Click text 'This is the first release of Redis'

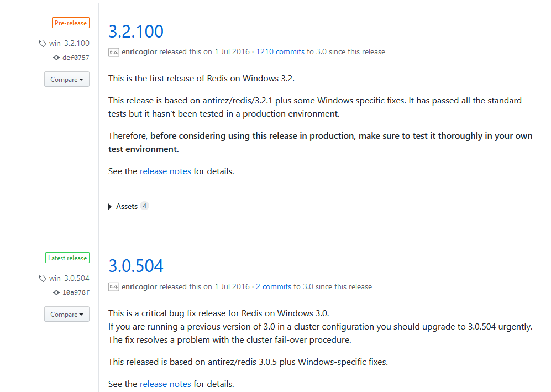(x=168, y=78)
